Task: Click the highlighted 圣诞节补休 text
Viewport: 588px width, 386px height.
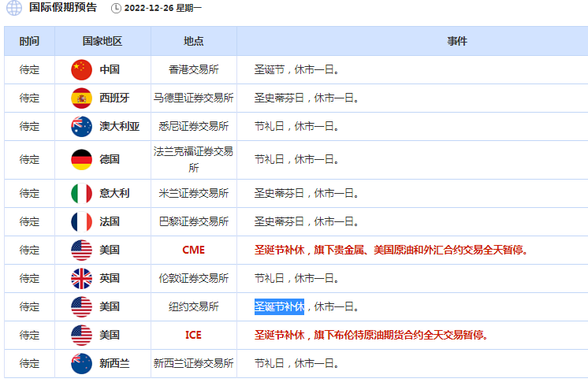Action: point(279,306)
